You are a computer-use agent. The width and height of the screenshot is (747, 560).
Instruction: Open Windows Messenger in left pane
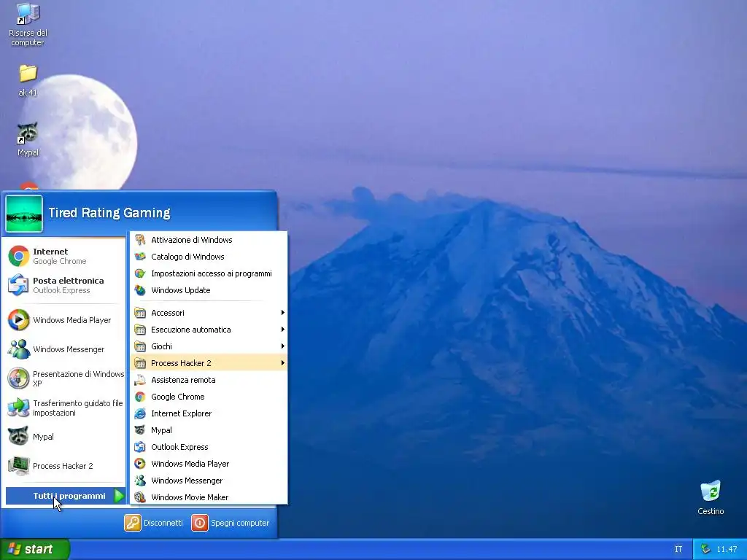coord(65,349)
